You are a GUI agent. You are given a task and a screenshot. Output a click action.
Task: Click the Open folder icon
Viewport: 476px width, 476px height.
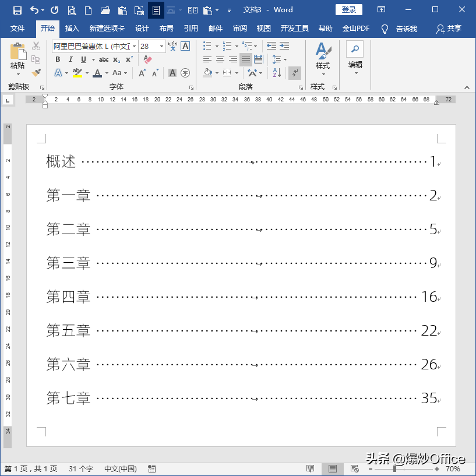click(x=105, y=10)
